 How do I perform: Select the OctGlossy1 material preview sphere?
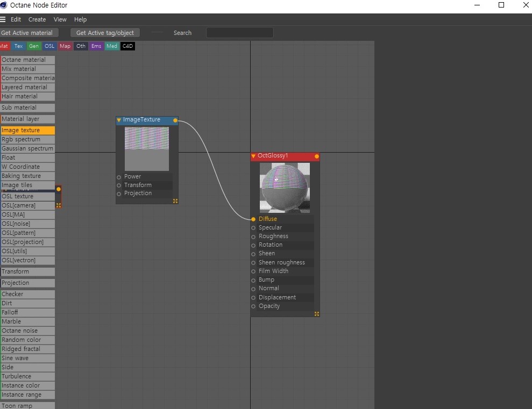point(285,188)
